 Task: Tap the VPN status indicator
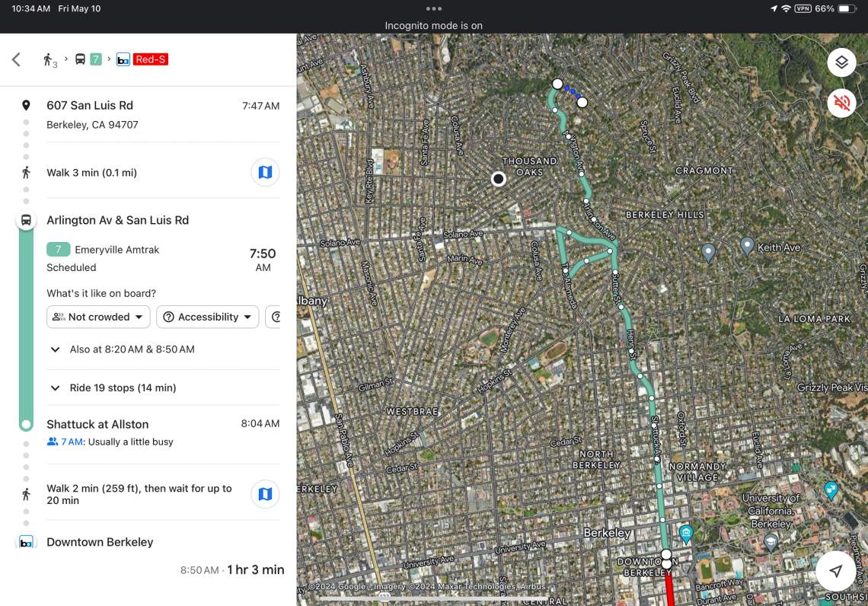click(803, 8)
